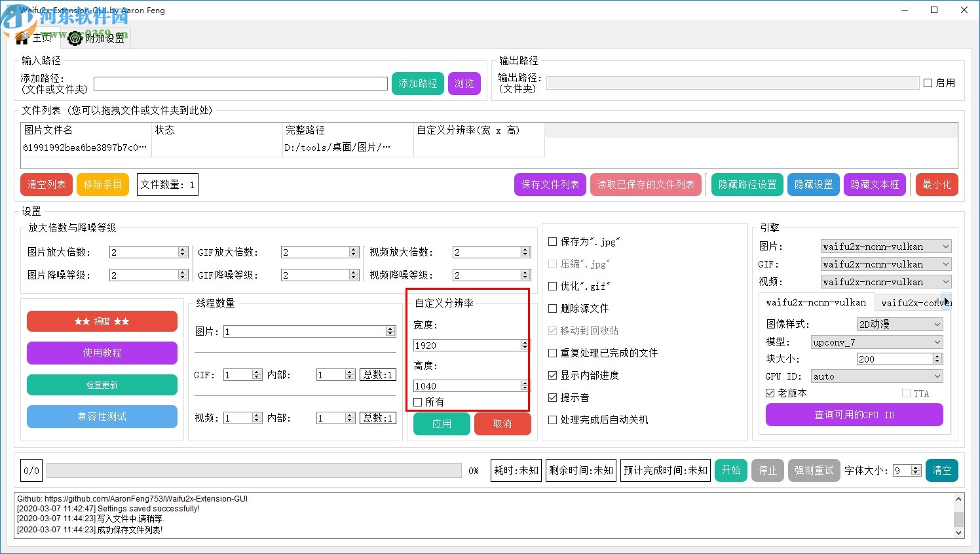This screenshot has height=554, width=980.
Task: Enable the 启用 output path checkbox
Action: (928, 82)
